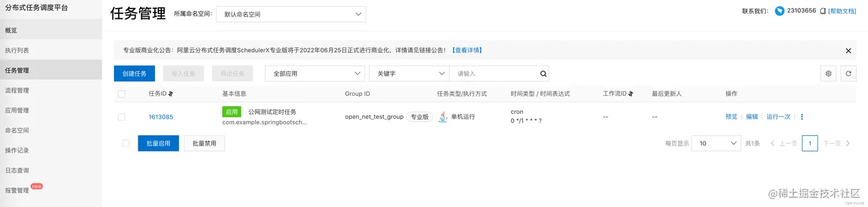
Task: Open 概览 in the sidebar
Action: click(x=51, y=30)
